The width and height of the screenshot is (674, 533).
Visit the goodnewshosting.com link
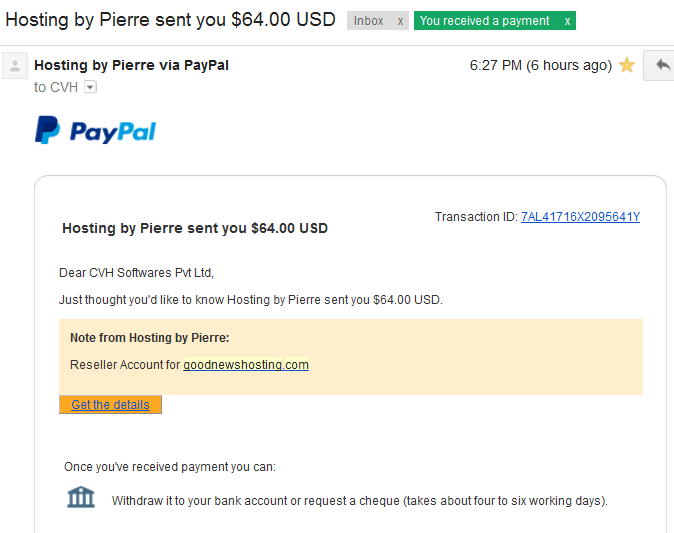(x=246, y=365)
